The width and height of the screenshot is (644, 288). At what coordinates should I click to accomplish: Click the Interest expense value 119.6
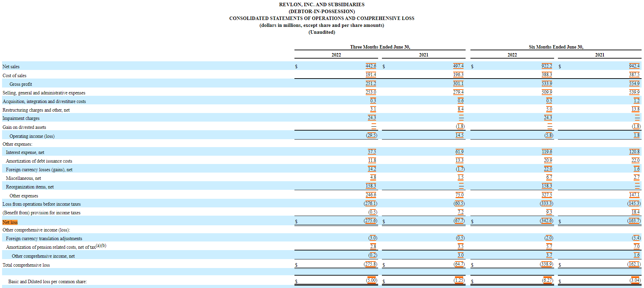click(547, 152)
